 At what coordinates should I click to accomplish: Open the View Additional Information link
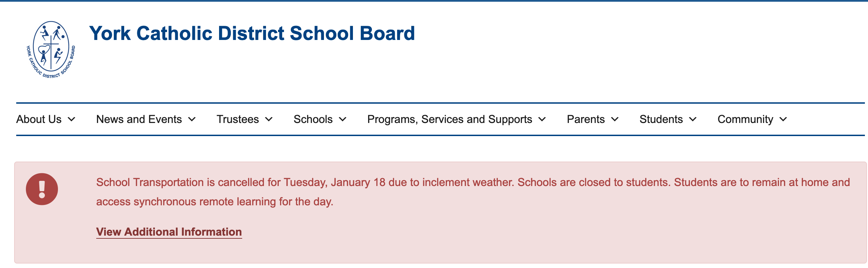point(169,232)
